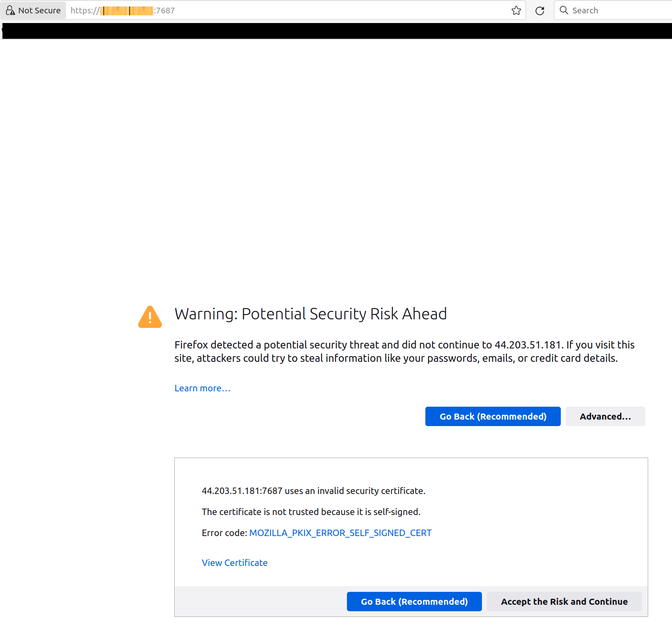The height and width of the screenshot is (627, 672).
Task: Click the "Warning: Potential Security Risk Ahead" heading
Action: click(x=311, y=314)
